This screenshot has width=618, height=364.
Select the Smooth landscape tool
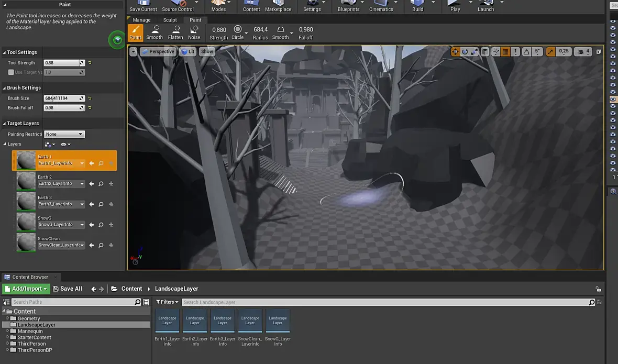pos(154,32)
